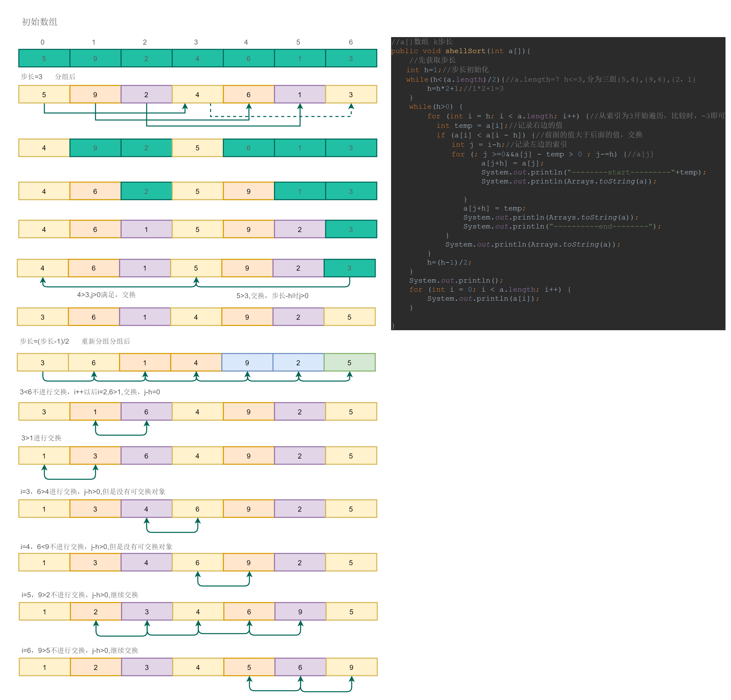Select index label "6" above the initial array
Viewport: 731px width, 700px height.
[x=351, y=42]
